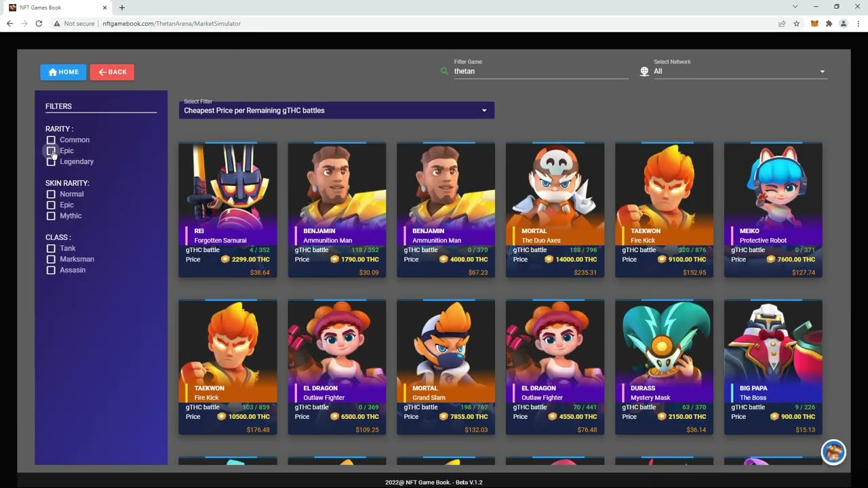Click the $38.64 price on REI card
Screen dimensions: 868x488
[x=260, y=272]
